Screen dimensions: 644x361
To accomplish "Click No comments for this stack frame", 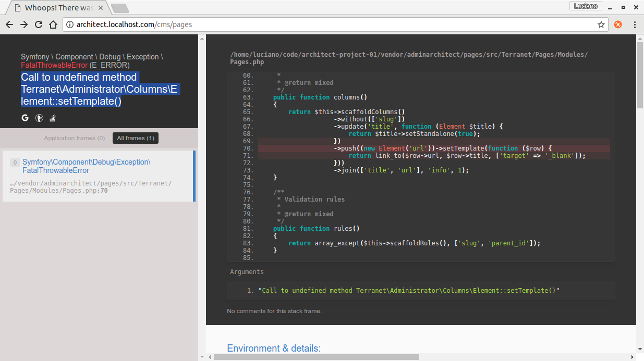I will pyautogui.click(x=274, y=311).
